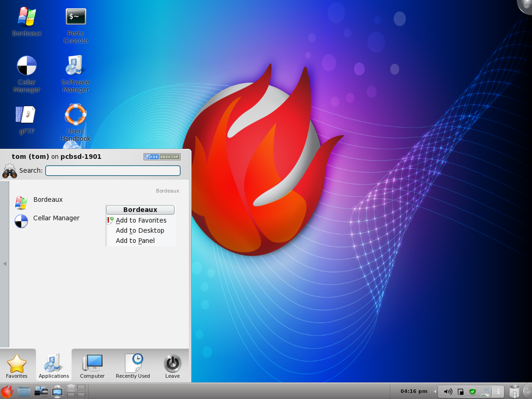Viewport: 532px width, 399px height.
Task: Open the Ports Console desktop icon
Action: [76, 25]
